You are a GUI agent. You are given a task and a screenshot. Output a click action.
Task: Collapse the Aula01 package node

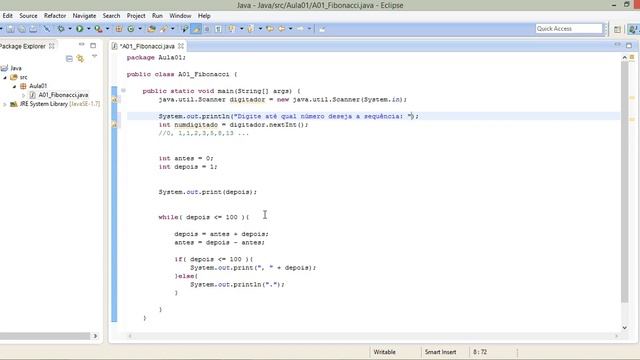click(x=14, y=86)
